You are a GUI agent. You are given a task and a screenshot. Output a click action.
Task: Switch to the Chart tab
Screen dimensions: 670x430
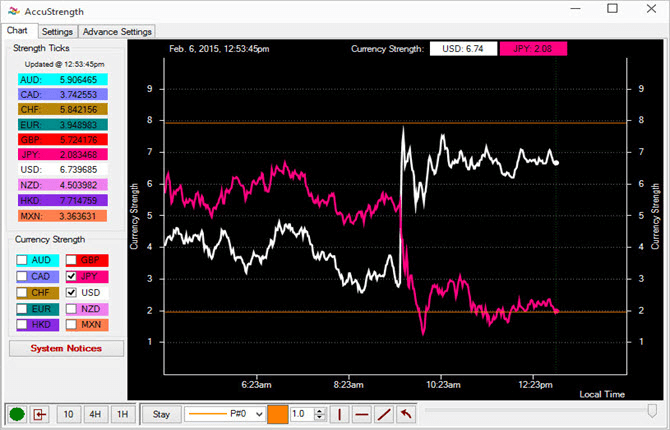click(17, 31)
